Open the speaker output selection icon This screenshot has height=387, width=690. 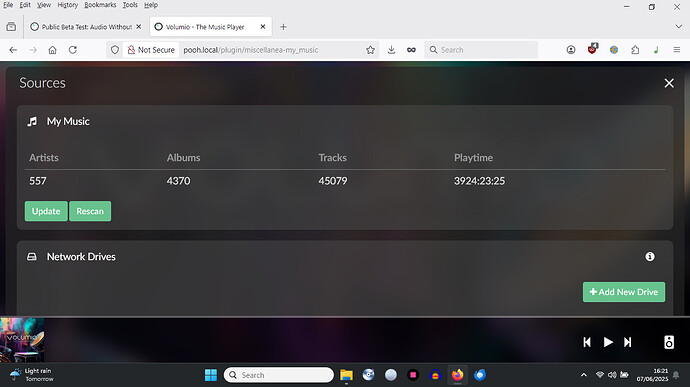(x=669, y=342)
